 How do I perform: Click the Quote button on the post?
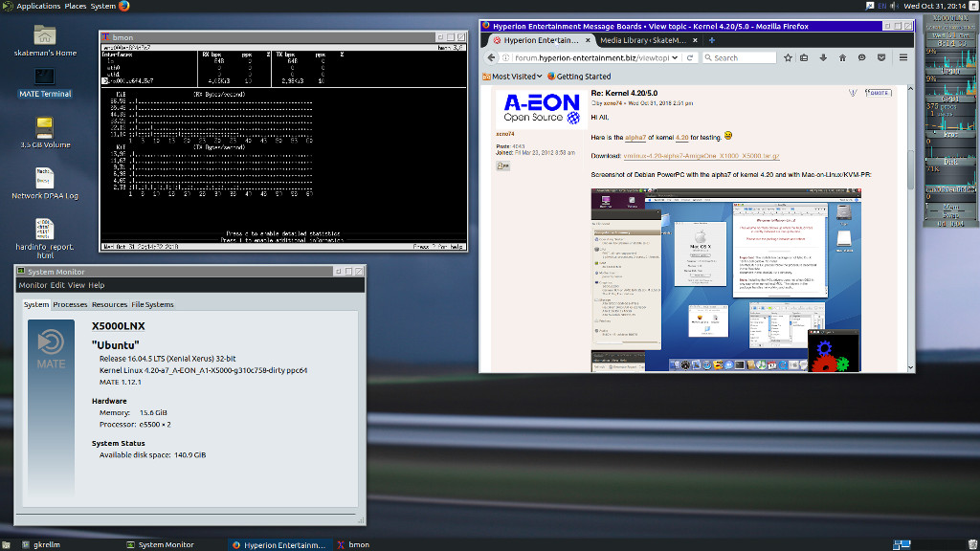coord(879,93)
